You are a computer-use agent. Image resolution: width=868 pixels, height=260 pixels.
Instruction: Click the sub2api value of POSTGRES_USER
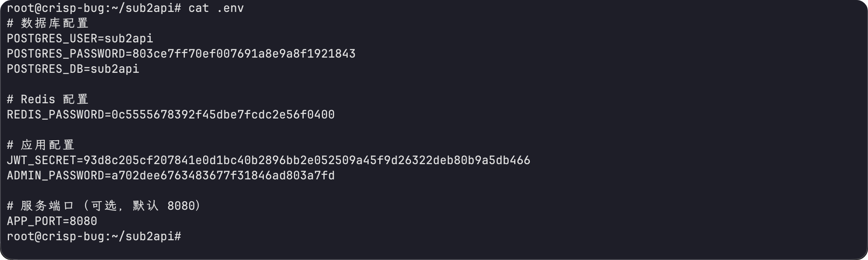tap(129, 39)
